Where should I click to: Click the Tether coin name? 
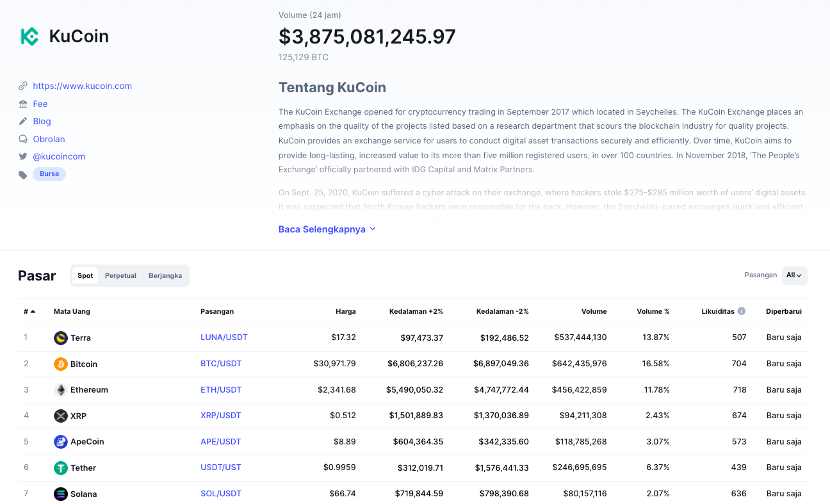click(83, 468)
